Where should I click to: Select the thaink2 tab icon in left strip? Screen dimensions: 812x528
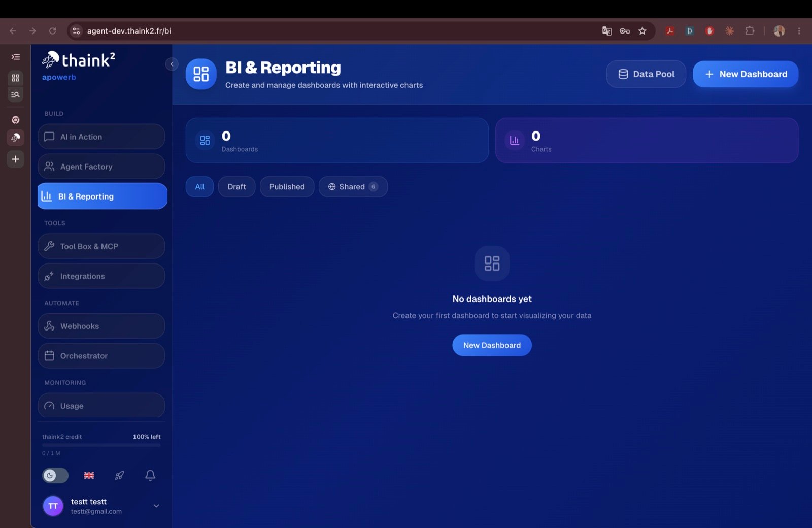coord(16,138)
